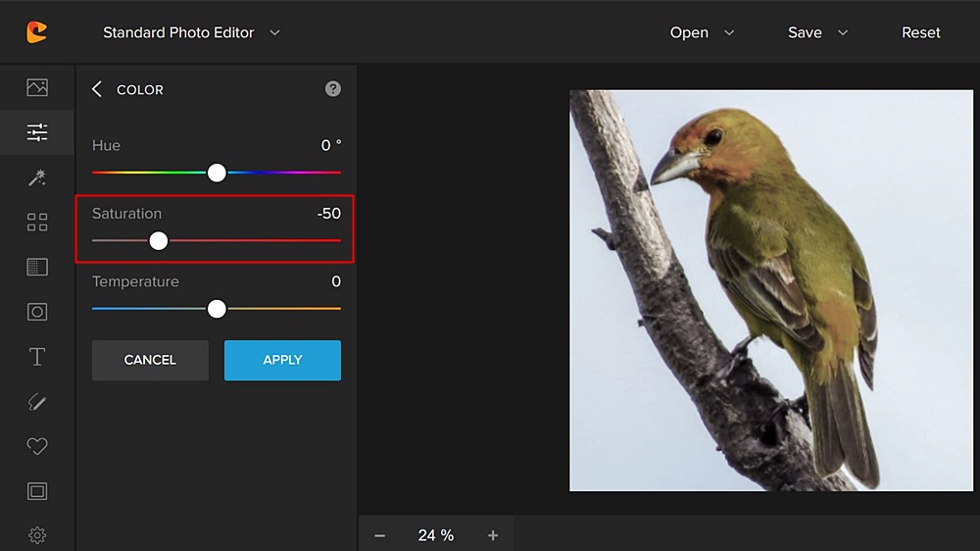
Task: Select the Text tool
Action: [37, 357]
